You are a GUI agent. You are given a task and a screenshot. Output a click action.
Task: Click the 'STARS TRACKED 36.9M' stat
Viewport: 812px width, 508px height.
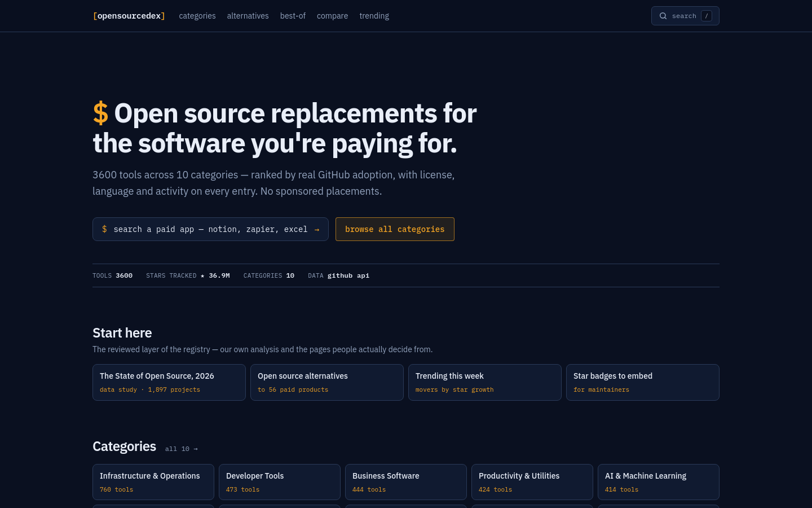coord(188,275)
